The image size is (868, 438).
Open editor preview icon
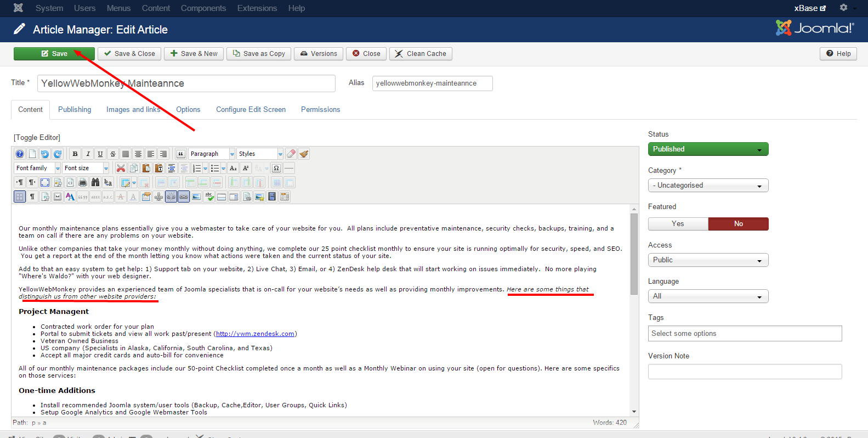(58, 182)
